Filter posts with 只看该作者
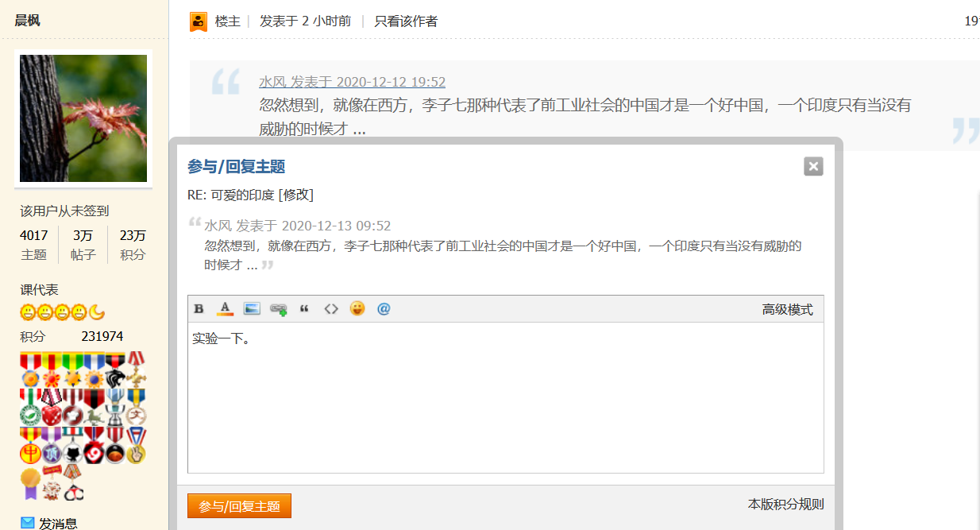 (x=406, y=21)
